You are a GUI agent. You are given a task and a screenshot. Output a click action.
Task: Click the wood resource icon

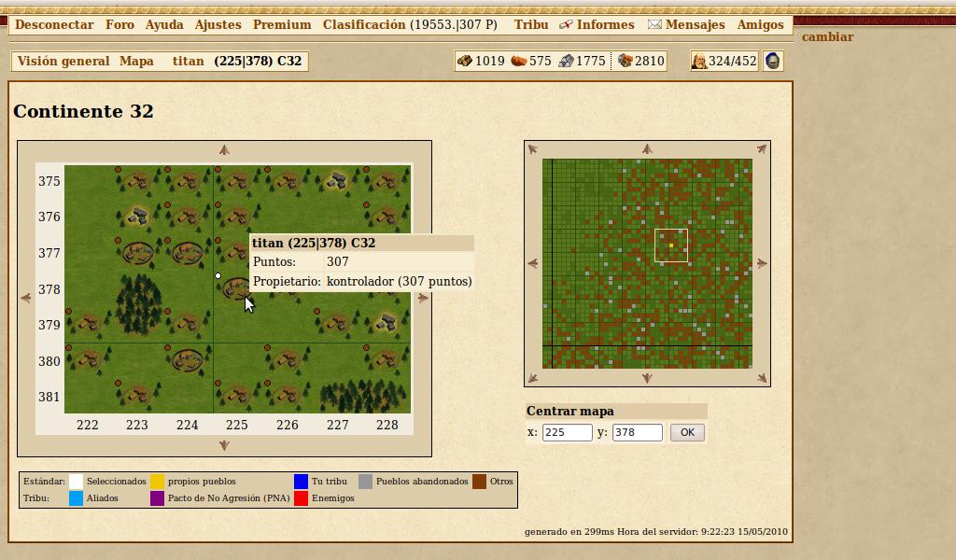[x=464, y=61]
